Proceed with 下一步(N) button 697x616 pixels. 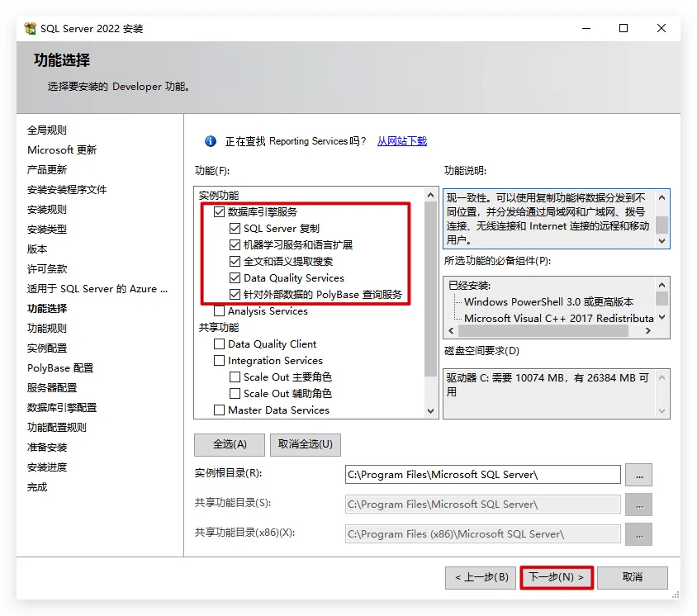557,577
